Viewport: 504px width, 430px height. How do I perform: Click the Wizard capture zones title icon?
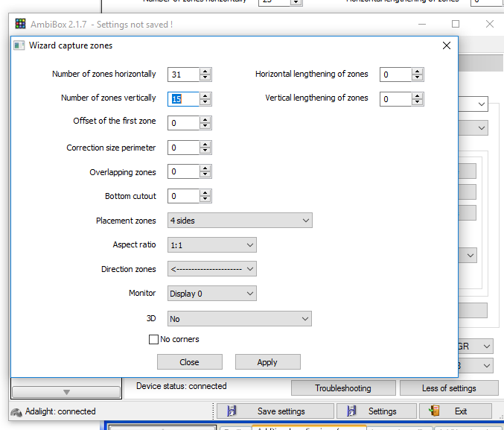coord(19,45)
